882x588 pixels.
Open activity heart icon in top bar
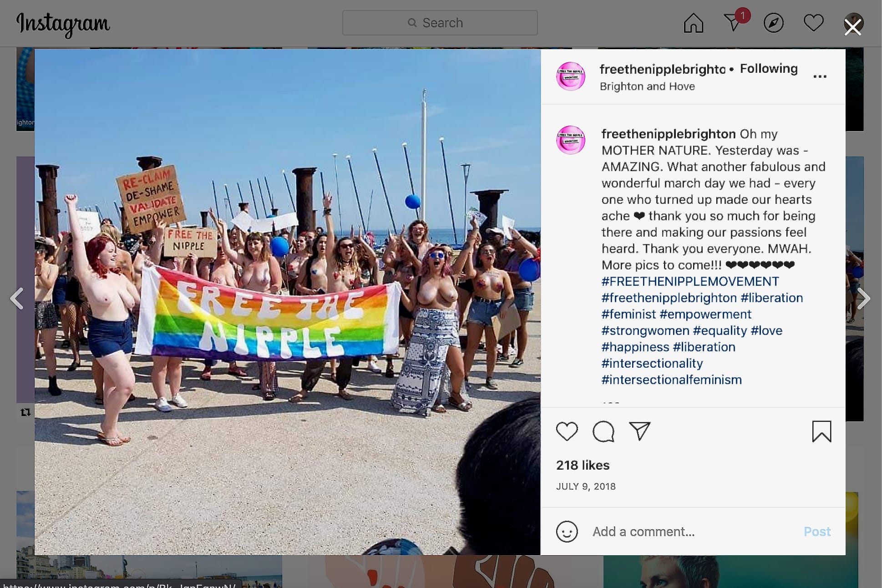point(813,23)
